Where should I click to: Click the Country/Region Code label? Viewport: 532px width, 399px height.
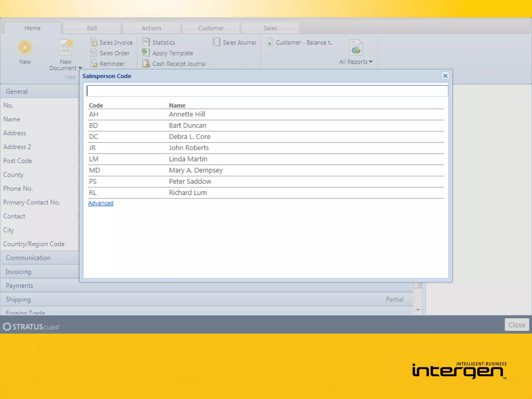[34, 244]
